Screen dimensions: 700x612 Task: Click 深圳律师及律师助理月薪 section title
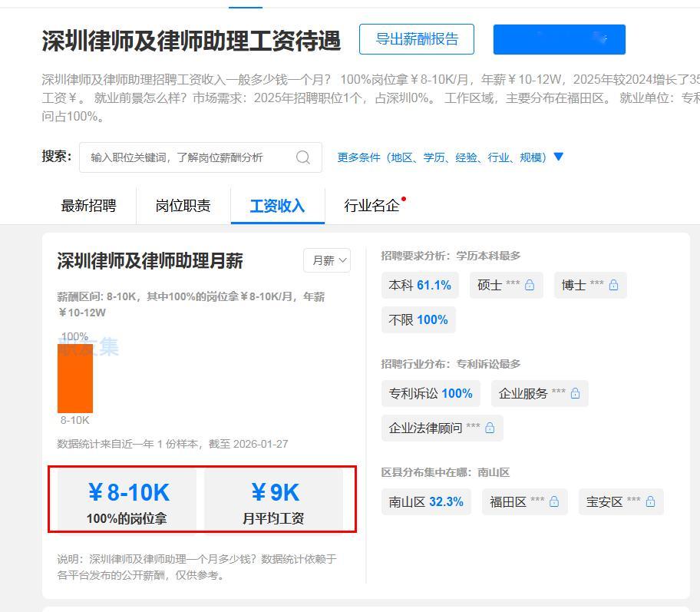click(x=150, y=260)
